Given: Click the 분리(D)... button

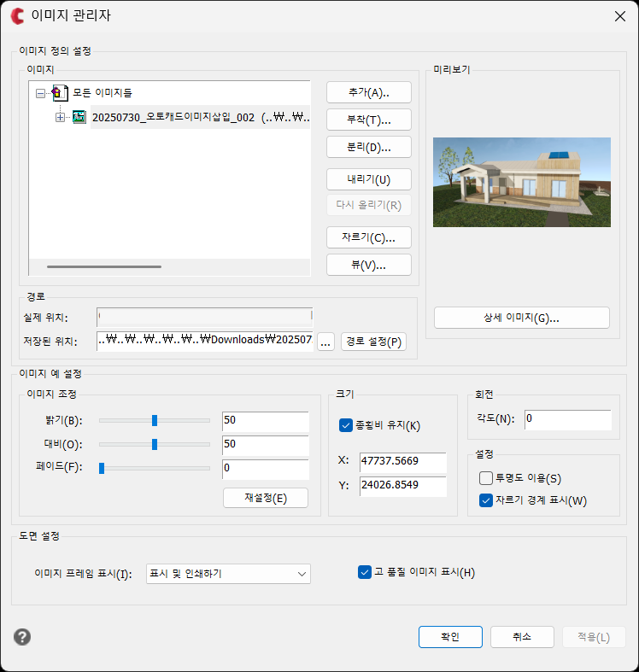Looking at the screenshot, I should tap(369, 147).
